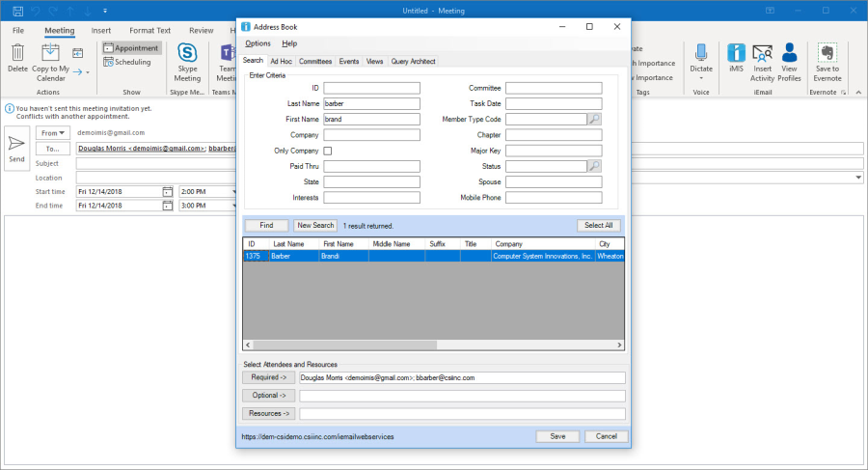Toggle the Only Company checkbox
Viewport: 868px width, 470px height.
[328, 151]
